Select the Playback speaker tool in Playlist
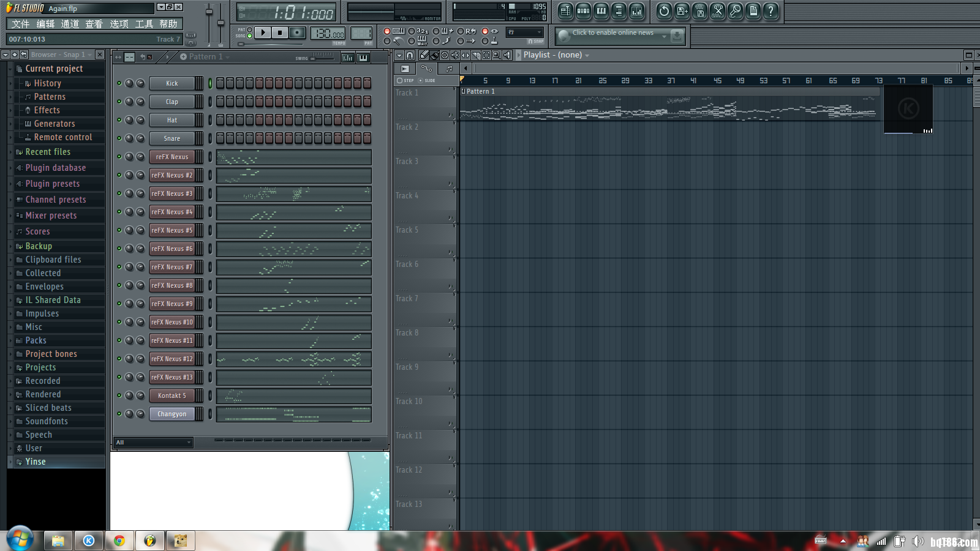The image size is (980, 551). 507,55
